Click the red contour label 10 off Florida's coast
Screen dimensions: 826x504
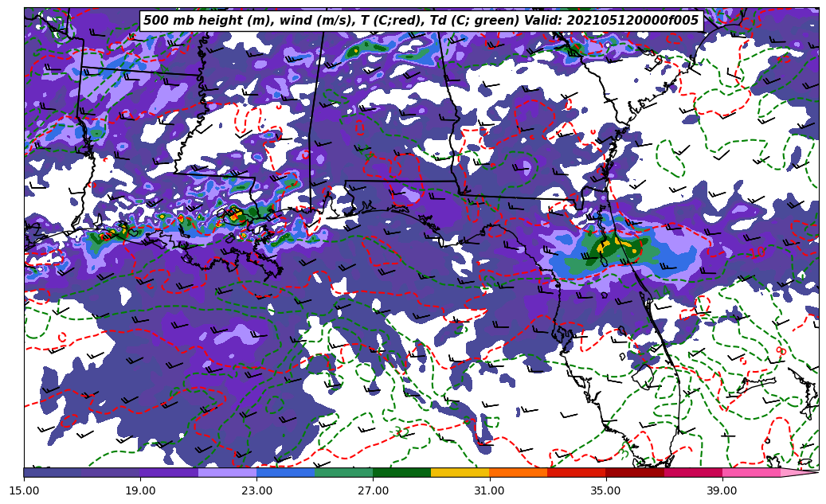(x=757, y=252)
